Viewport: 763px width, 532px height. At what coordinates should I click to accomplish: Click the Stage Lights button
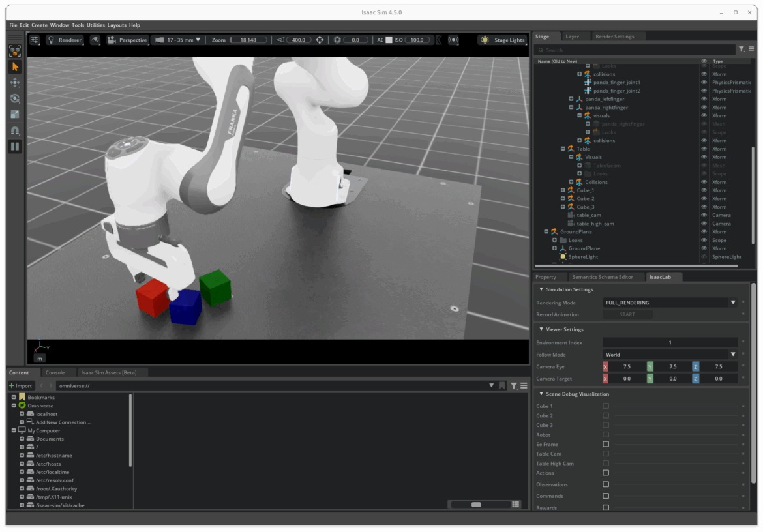pyautogui.click(x=503, y=40)
